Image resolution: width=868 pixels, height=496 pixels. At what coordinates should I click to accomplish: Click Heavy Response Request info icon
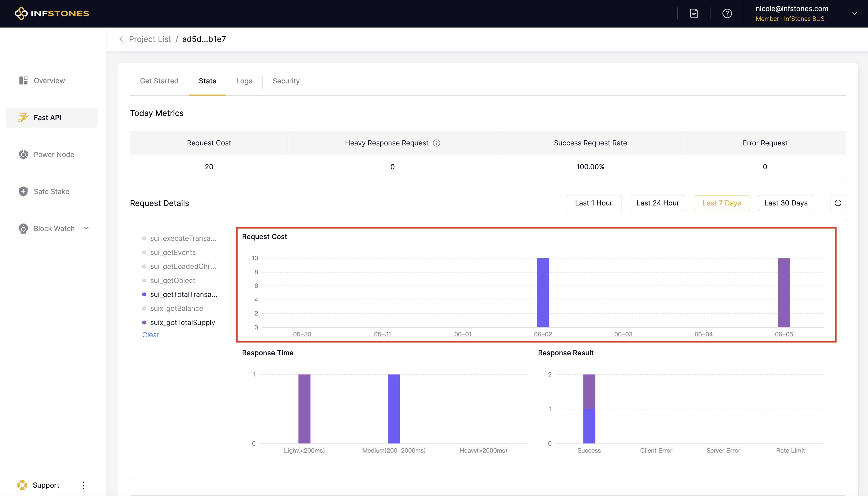point(437,143)
